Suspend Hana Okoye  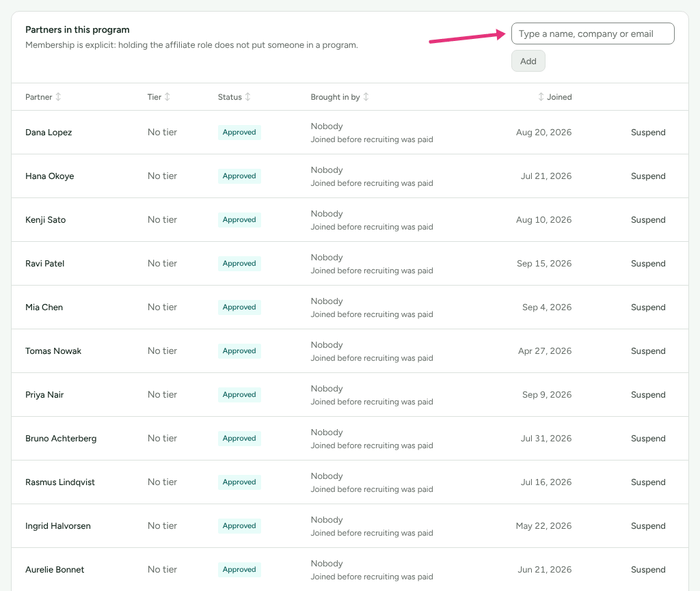[x=648, y=176]
